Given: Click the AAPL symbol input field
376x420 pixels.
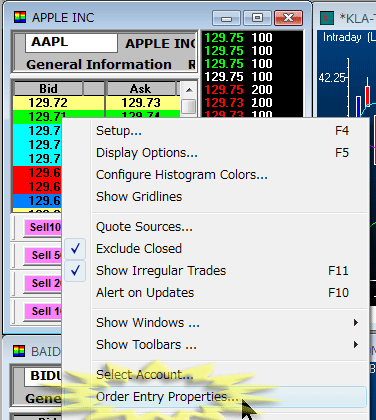Looking at the screenshot, I should pyautogui.click(x=71, y=42).
